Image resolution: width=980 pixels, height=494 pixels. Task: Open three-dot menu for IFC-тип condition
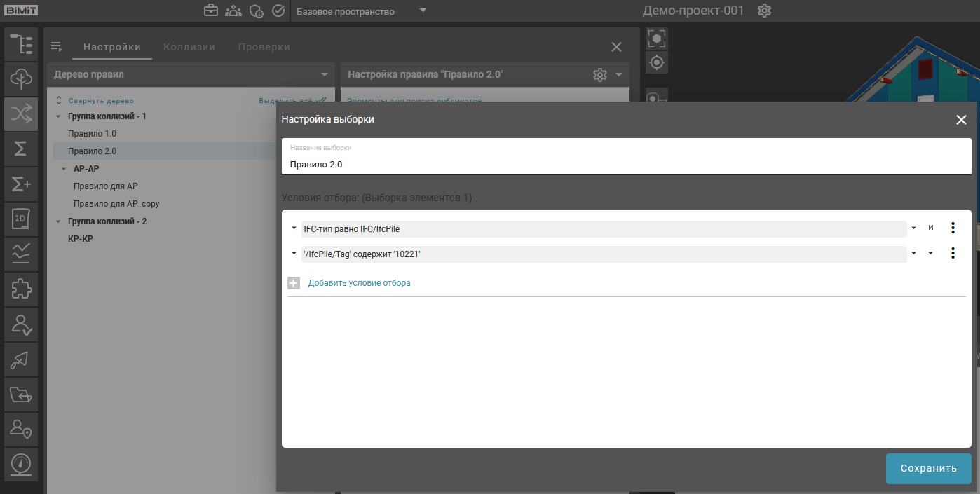point(952,228)
